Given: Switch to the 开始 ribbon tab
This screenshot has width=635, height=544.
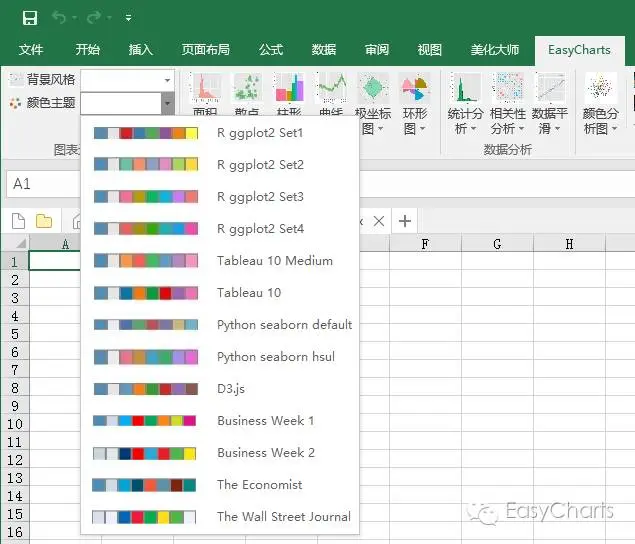Looking at the screenshot, I should pos(87,50).
